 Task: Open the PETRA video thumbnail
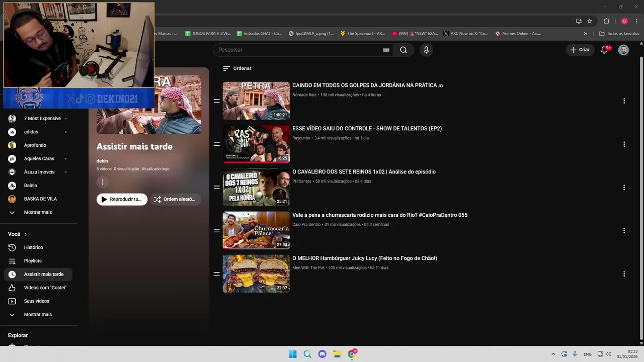[x=256, y=101]
